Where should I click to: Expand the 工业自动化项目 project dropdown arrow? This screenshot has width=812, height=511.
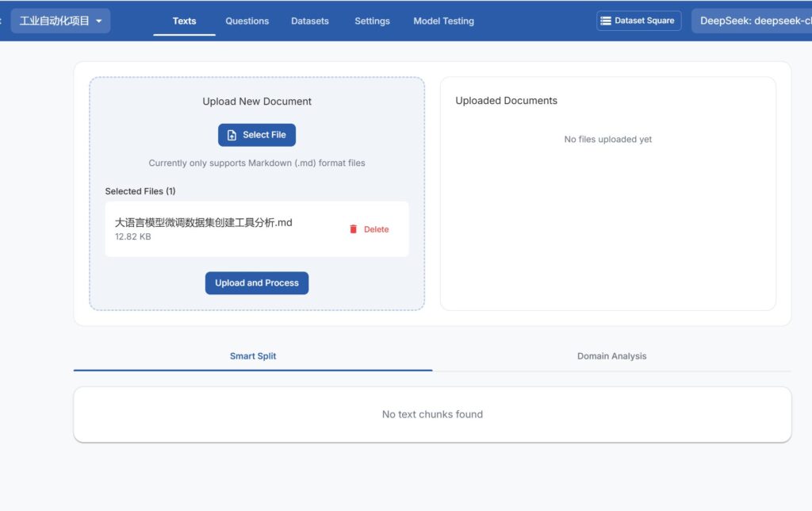pos(99,21)
